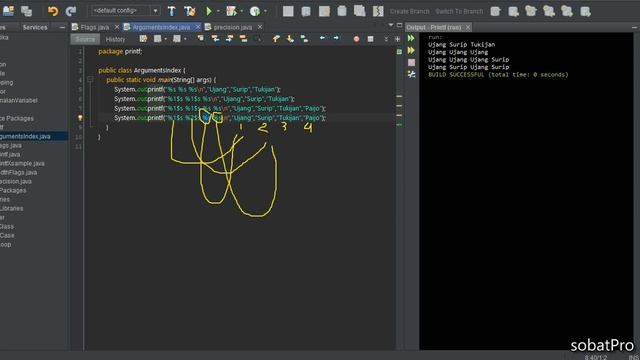Viewport: 640px width, 360px height.
Task: Click the Debug Project icon
Action: (231, 11)
